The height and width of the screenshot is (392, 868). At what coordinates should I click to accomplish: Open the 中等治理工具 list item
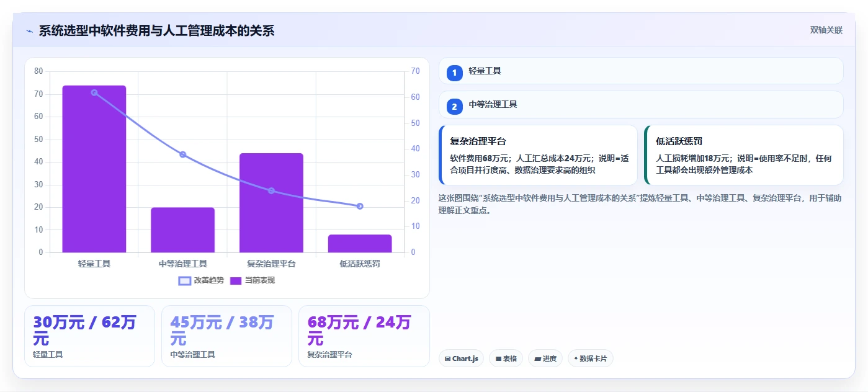[641, 105]
